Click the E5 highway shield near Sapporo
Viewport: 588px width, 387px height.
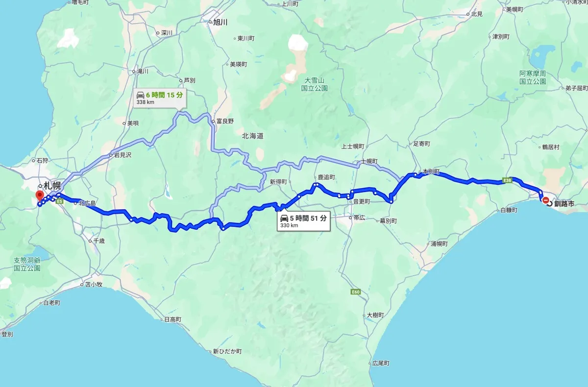coord(60,201)
